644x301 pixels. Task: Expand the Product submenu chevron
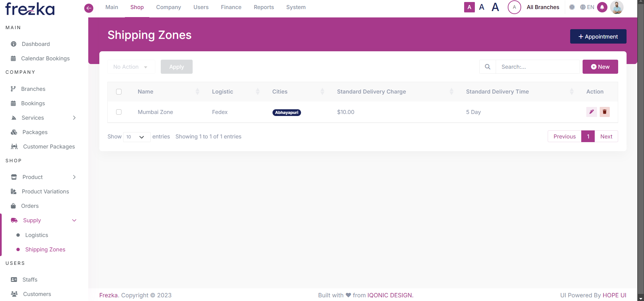point(74,177)
